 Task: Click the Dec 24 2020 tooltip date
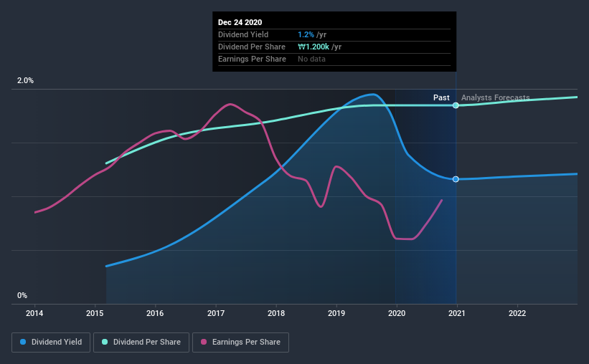(240, 22)
